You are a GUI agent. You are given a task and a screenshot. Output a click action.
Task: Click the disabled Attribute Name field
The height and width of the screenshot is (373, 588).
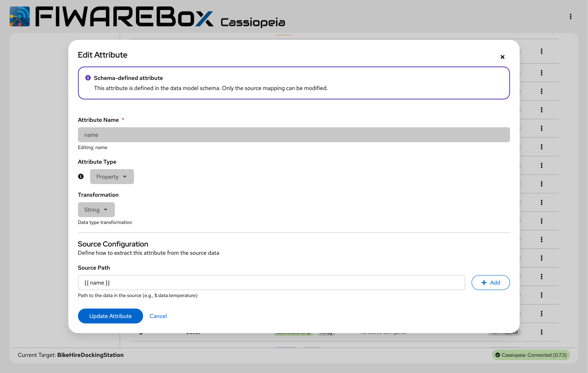tap(294, 135)
